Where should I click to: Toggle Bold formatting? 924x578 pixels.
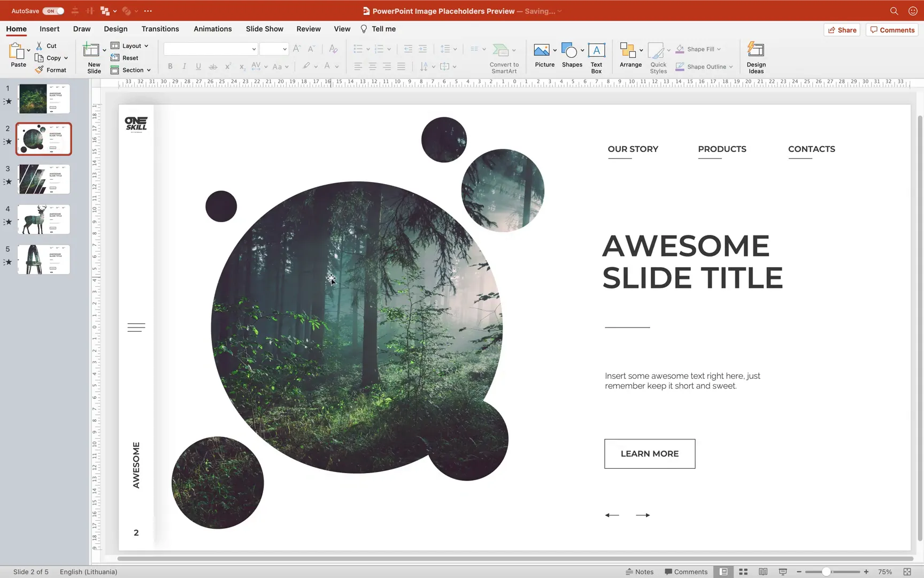coord(170,66)
